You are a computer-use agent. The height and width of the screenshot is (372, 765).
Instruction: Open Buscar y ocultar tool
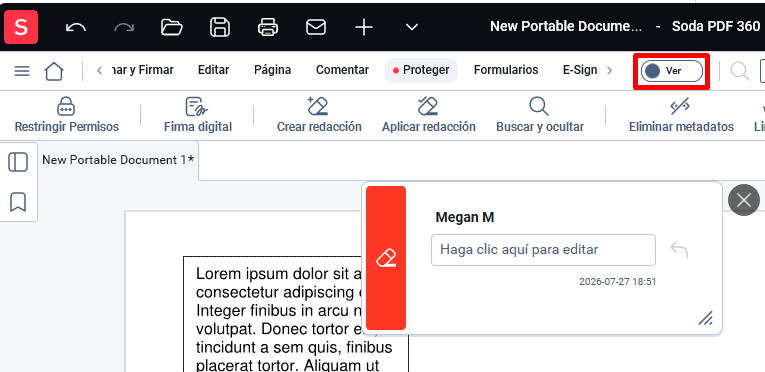coord(540,115)
